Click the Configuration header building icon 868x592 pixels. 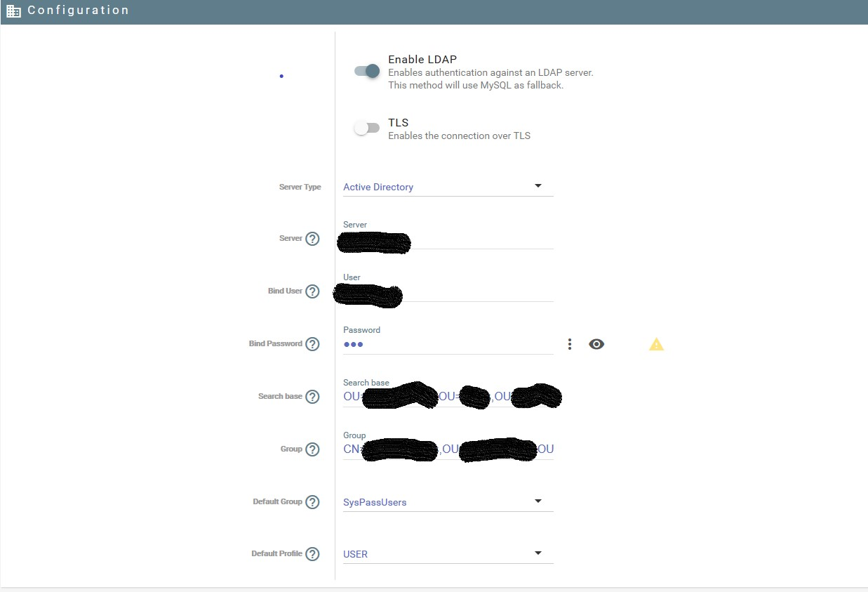[x=12, y=10]
